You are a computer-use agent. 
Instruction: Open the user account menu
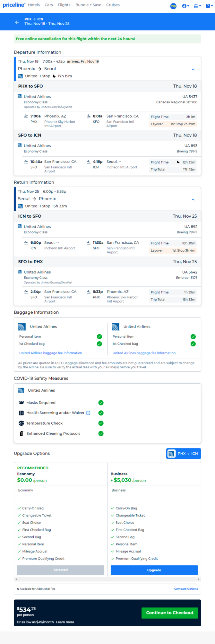185,6
